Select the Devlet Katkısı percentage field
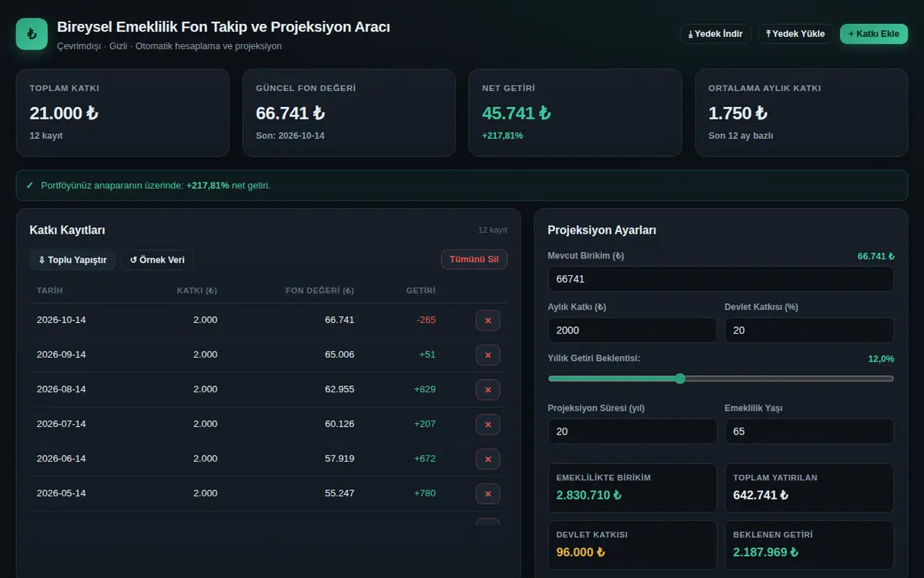This screenshot has width=924, height=578. (x=809, y=330)
